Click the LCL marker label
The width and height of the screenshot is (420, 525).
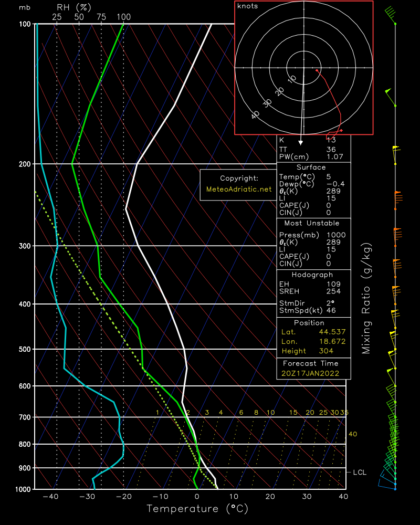point(359,472)
